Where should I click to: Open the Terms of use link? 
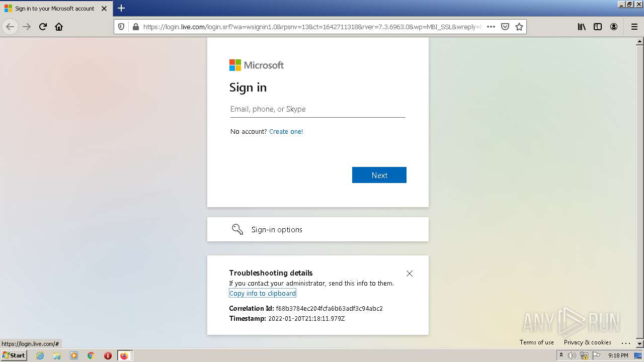[x=537, y=342]
